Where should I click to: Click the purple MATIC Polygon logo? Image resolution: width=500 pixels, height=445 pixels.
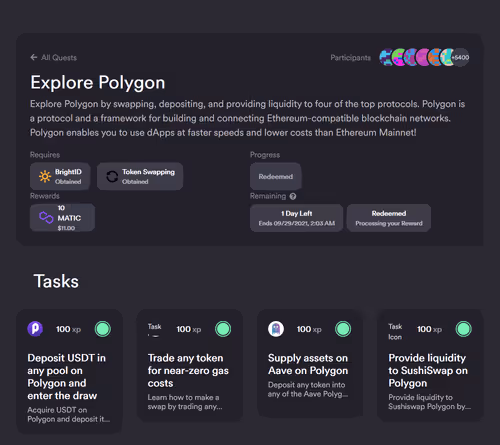click(x=46, y=217)
